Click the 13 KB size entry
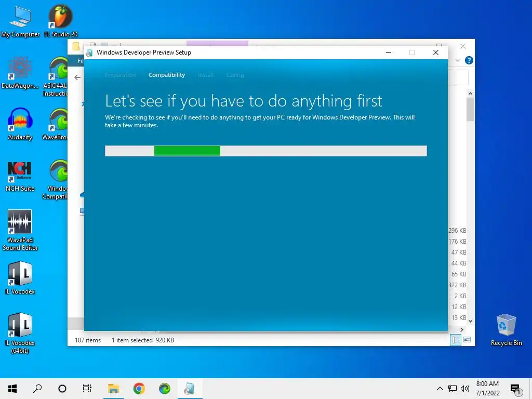532x399 pixels. [x=459, y=317]
